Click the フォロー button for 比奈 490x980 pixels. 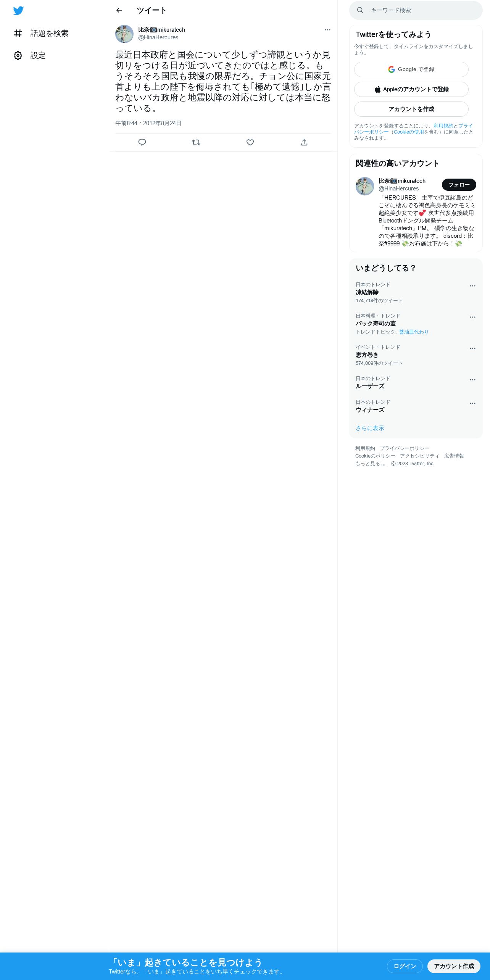(x=459, y=185)
